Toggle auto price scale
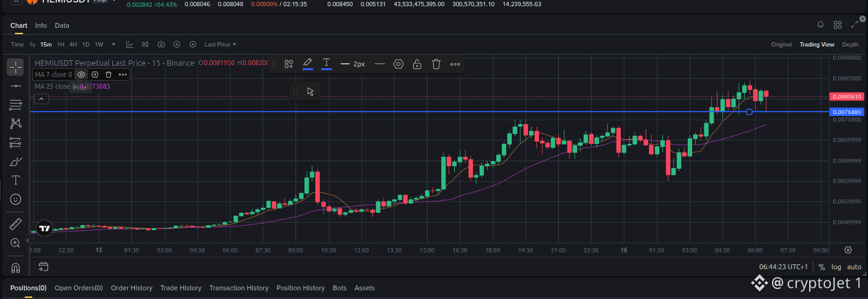The width and height of the screenshot is (868, 299). click(854, 267)
